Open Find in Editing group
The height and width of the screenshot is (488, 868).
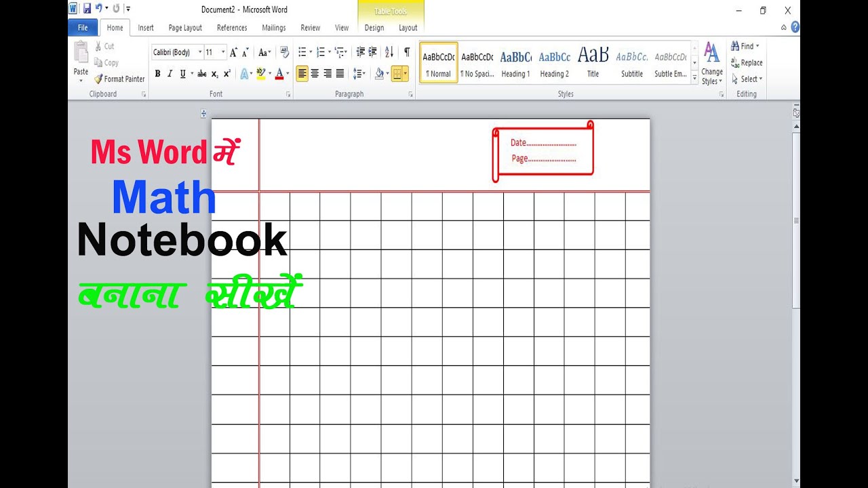pyautogui.click(x=745, y=46)
